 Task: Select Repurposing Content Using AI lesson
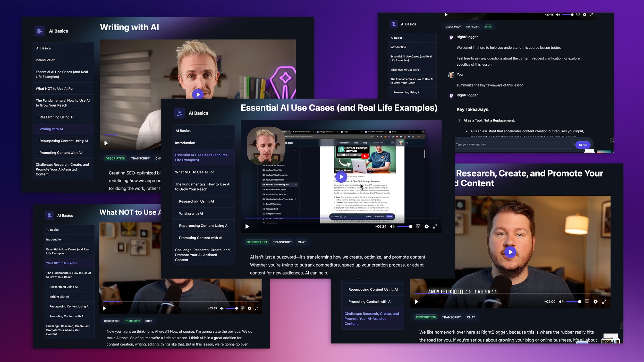pos(64,140)
